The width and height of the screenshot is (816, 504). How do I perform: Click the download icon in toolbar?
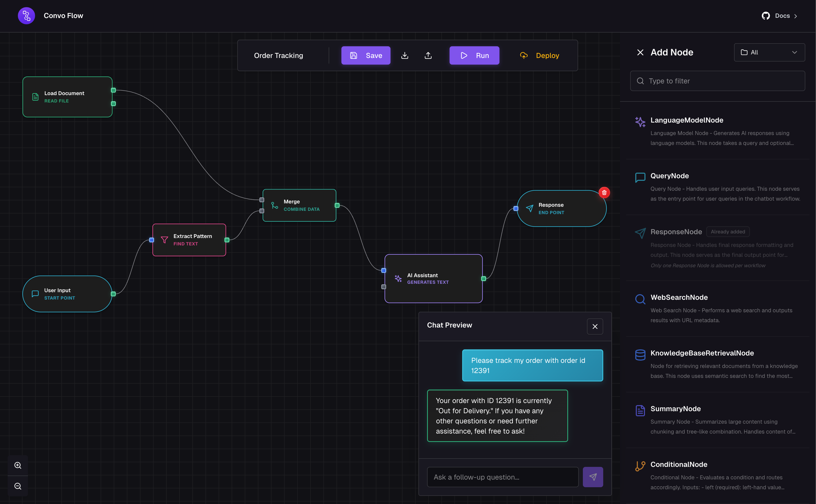point(404,55)
